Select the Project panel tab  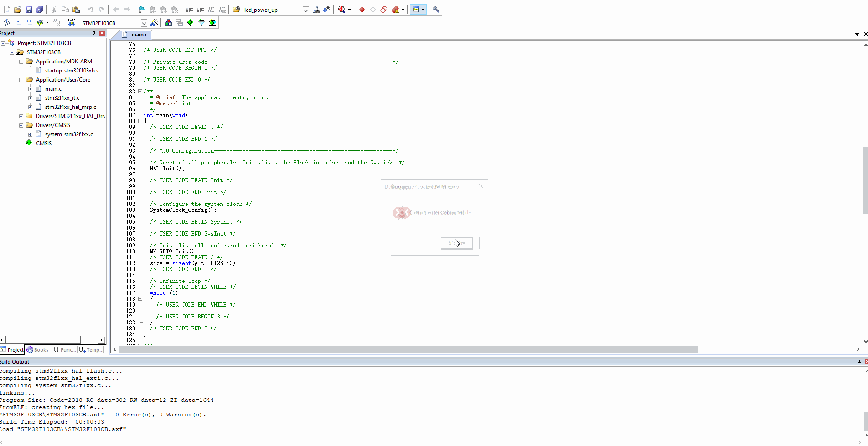coord(12,350)
